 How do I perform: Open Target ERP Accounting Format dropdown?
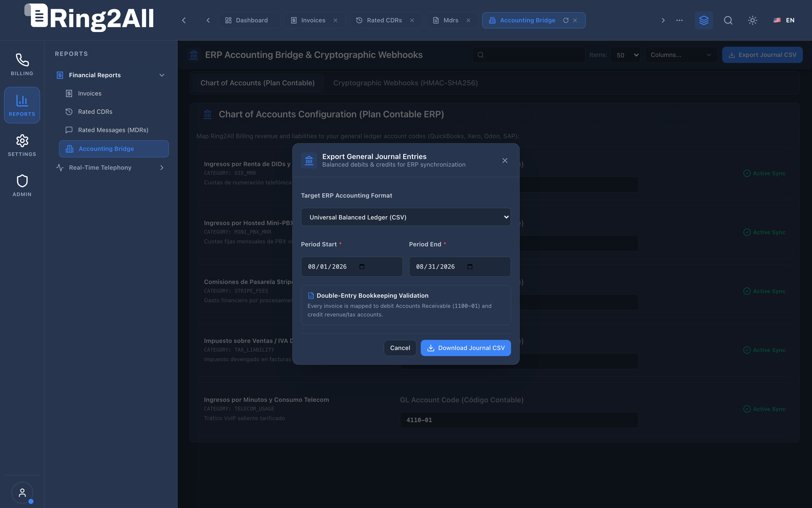point(406,217)
